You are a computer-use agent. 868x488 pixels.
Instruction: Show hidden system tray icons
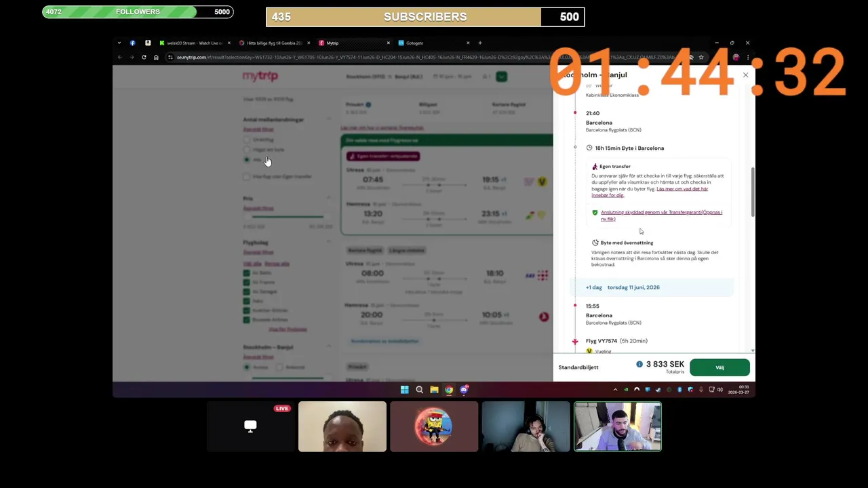(x=615, y=390)
